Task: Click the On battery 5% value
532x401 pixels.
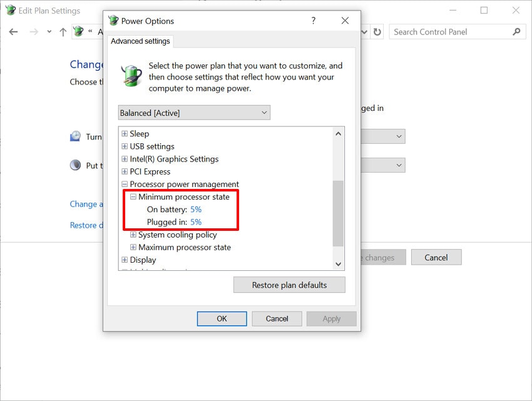Action: point(196,210)
